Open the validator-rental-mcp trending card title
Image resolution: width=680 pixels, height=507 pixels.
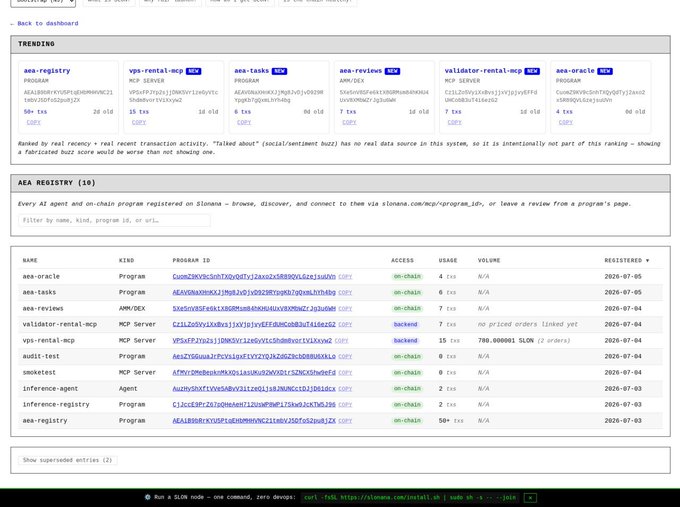(x=483, y=71)
